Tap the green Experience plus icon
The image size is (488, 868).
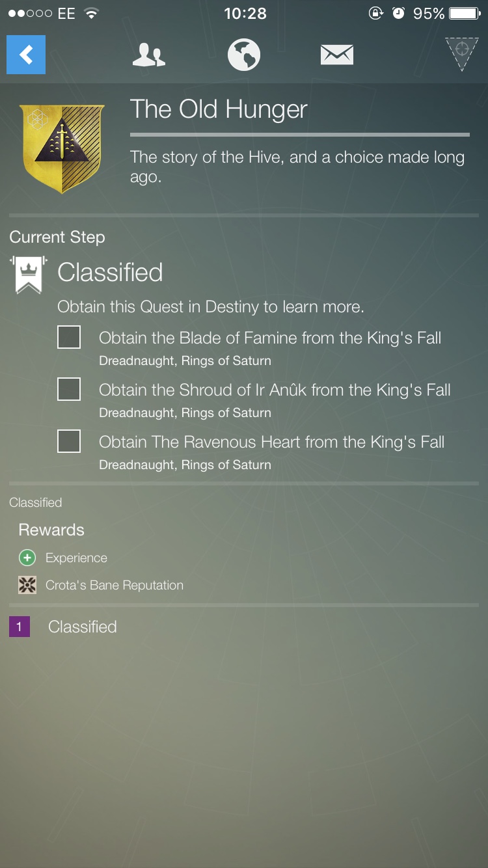[x=27, y=558]
